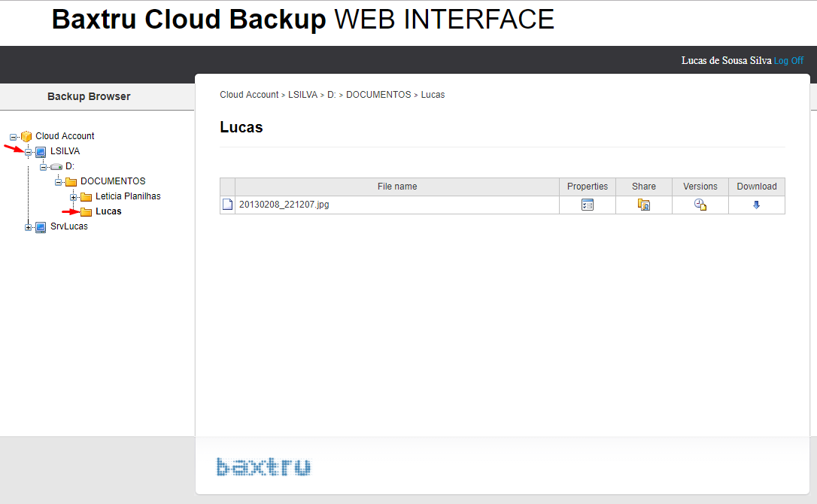Select Cloud Account label in tree
817x504 pixels.
65,136
